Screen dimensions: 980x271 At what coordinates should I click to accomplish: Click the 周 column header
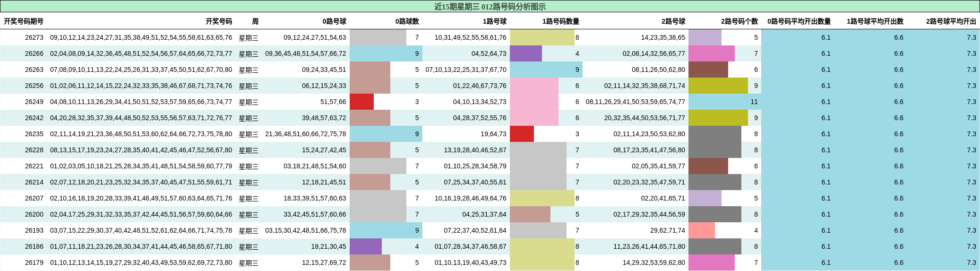click(255, 21)
